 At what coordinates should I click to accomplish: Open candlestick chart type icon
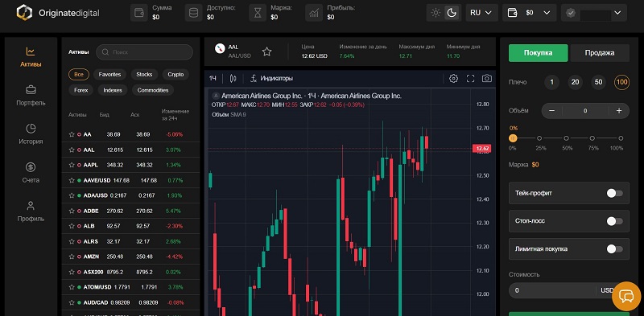(233, 78)
